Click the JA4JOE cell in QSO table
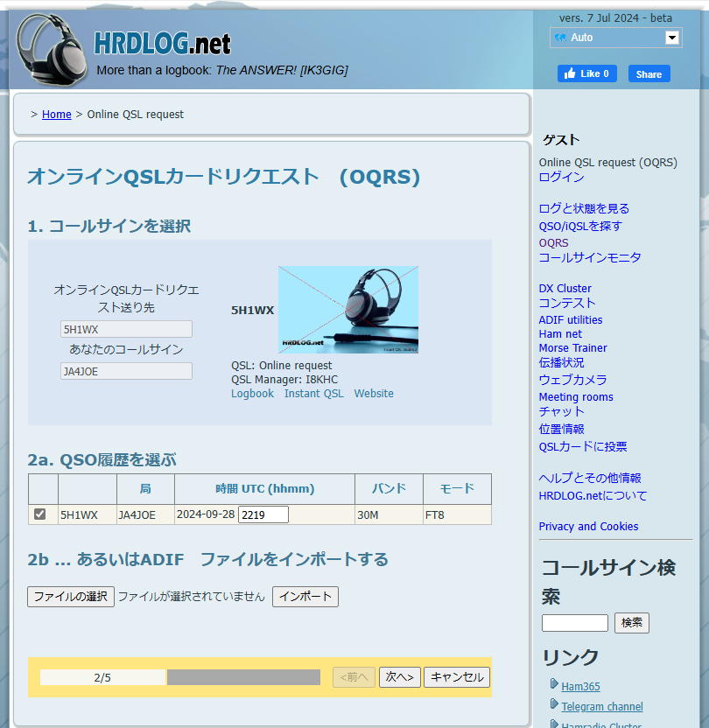This screenshot has width=709, height=728. [145, 514]
